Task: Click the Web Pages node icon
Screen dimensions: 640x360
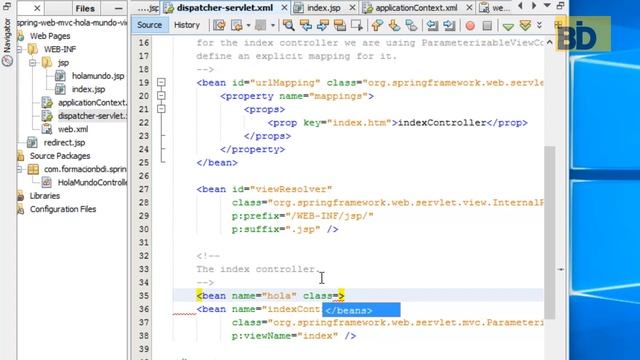Action: pyautogui.click(x=21, y=36)
